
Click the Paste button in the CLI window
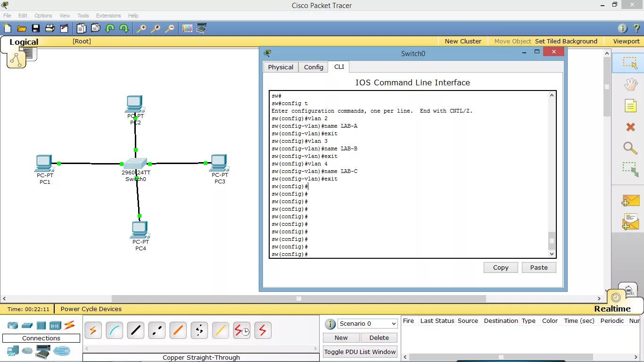pos(539,267)
